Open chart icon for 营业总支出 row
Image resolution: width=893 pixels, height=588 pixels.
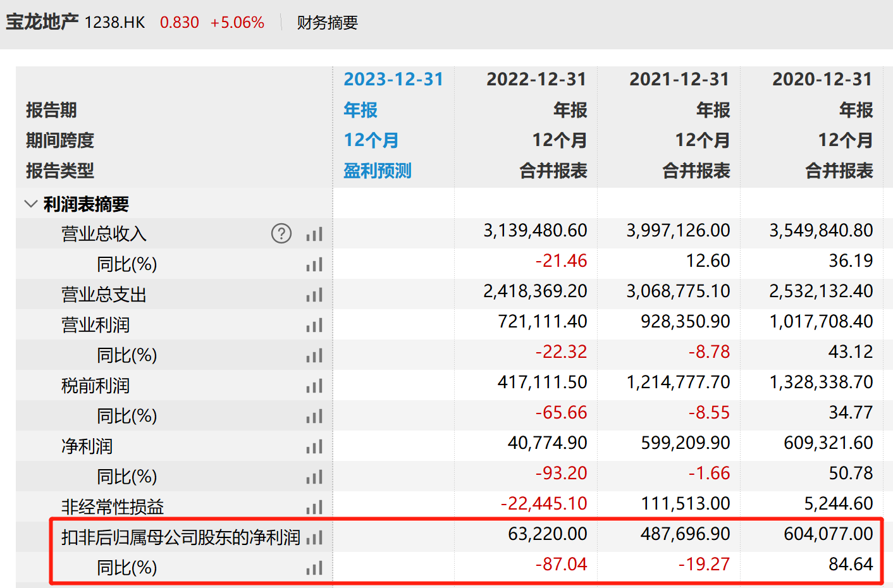(314, 295)
